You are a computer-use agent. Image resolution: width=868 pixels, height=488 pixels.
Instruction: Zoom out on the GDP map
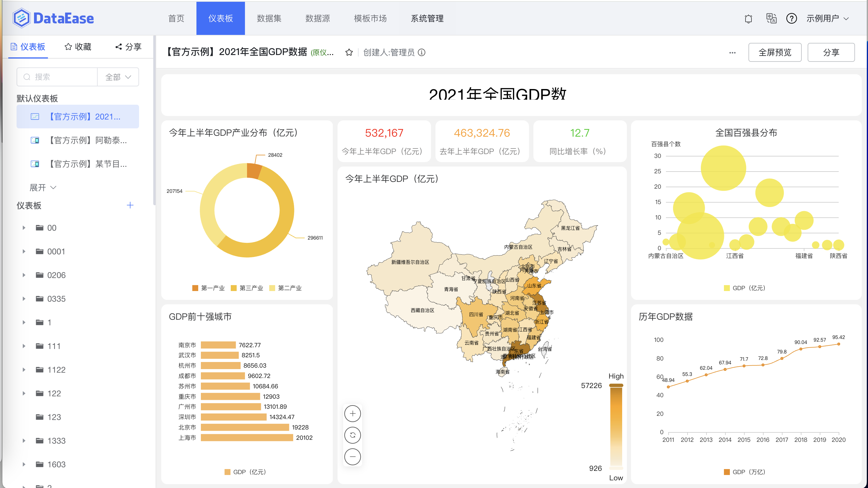[x=352, y=456]
